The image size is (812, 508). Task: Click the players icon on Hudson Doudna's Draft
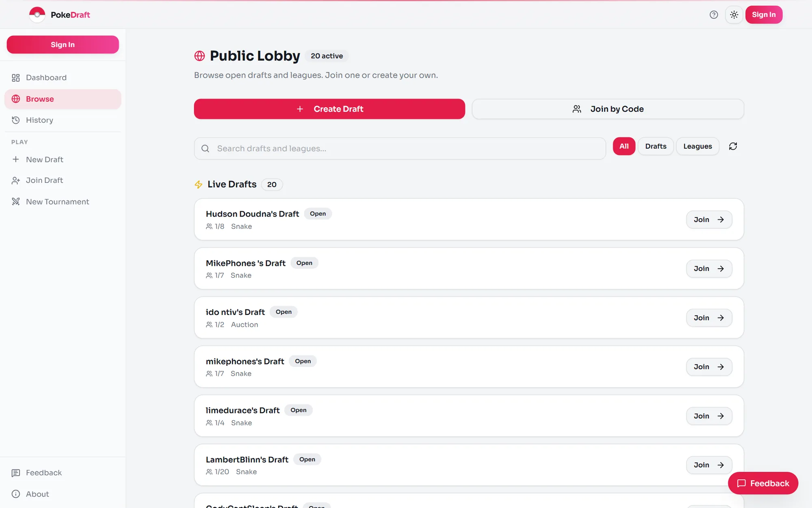click(x=209, y=226)
